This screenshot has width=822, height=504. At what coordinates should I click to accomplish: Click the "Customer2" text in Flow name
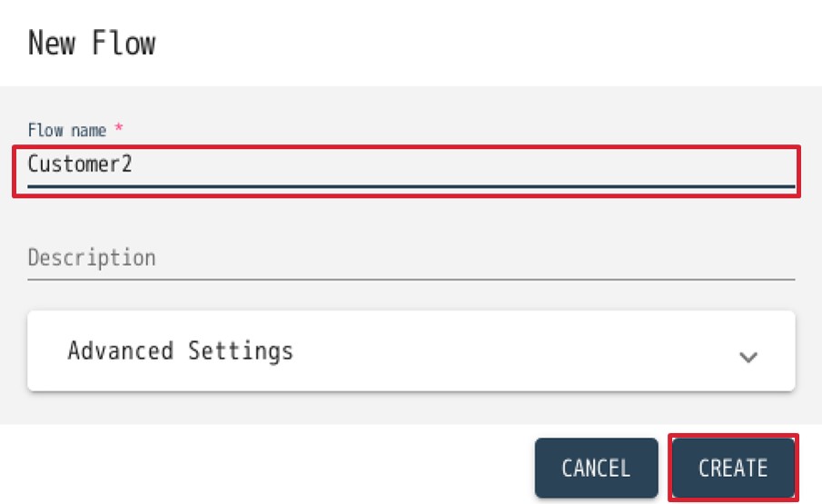point(81,164)
